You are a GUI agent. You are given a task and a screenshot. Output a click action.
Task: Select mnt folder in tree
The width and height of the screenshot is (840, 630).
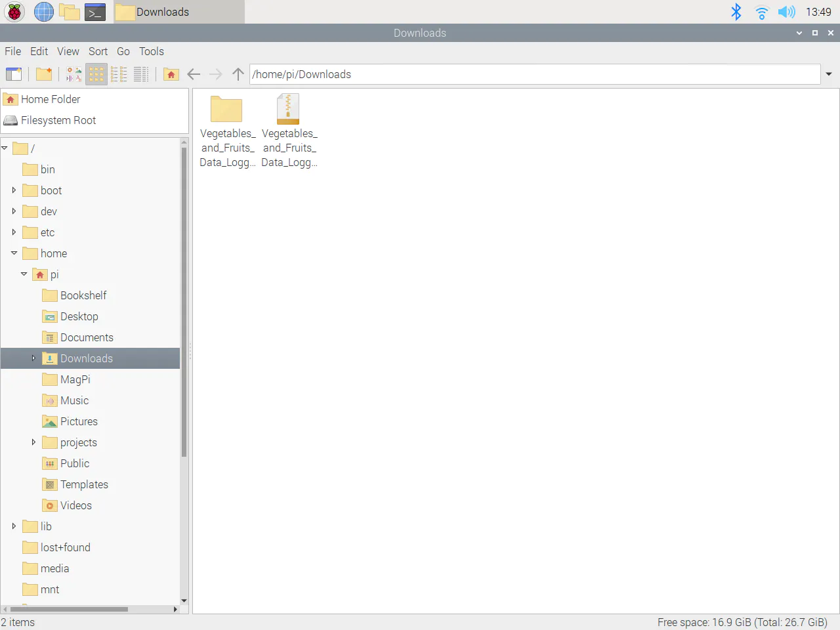tap(41, 589)
